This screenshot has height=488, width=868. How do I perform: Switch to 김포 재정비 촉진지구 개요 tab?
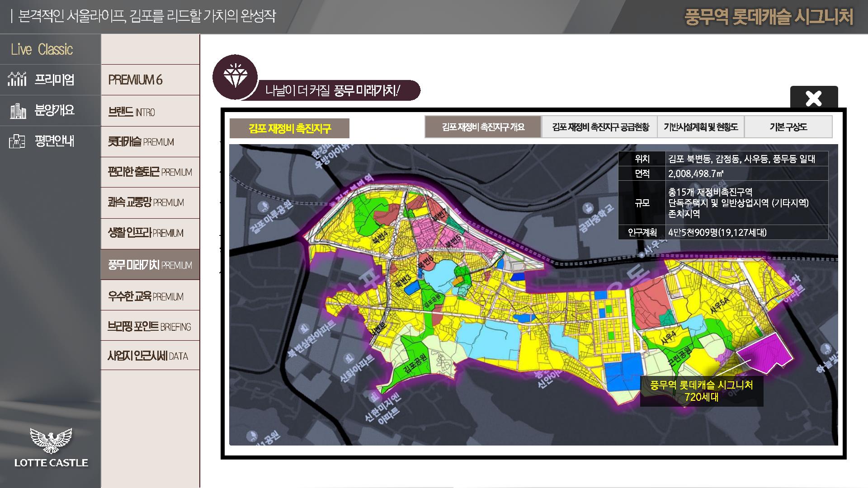483,127
